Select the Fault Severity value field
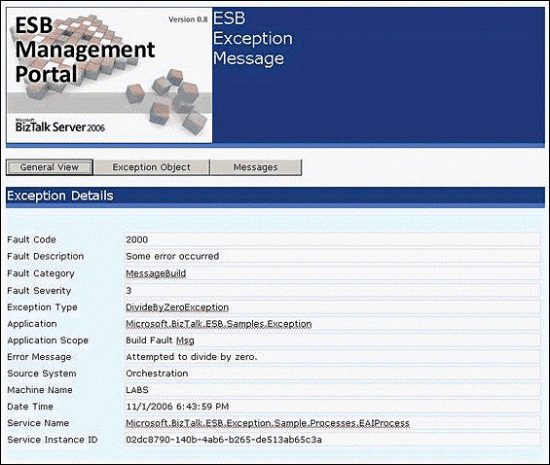 [x=333, y=290]
